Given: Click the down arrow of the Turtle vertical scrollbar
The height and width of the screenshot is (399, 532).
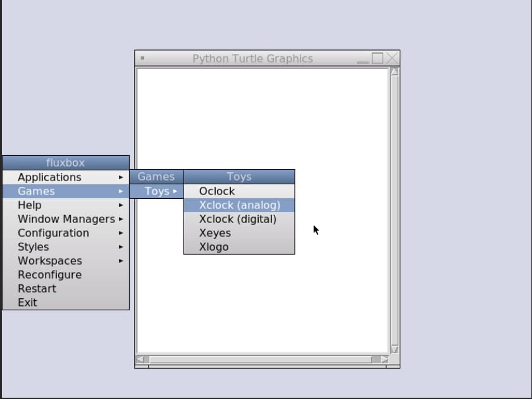Looking at the screenshot, I should pyautogui.click(x=395, y=350).
